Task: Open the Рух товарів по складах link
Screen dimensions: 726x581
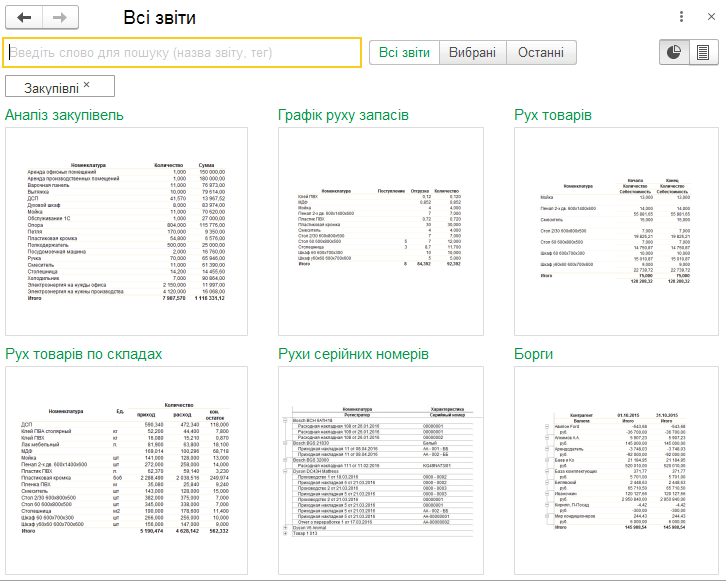Action: [x=84, y=354]
